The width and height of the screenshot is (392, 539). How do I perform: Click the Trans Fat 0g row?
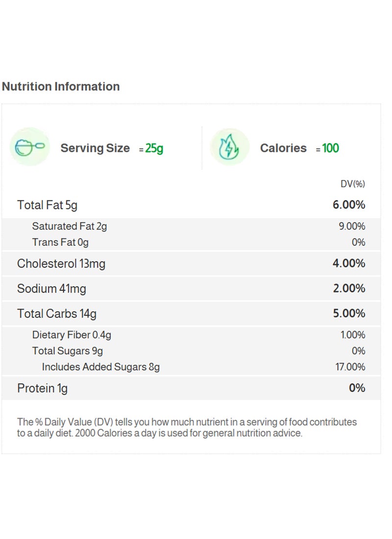click(60, 242)
